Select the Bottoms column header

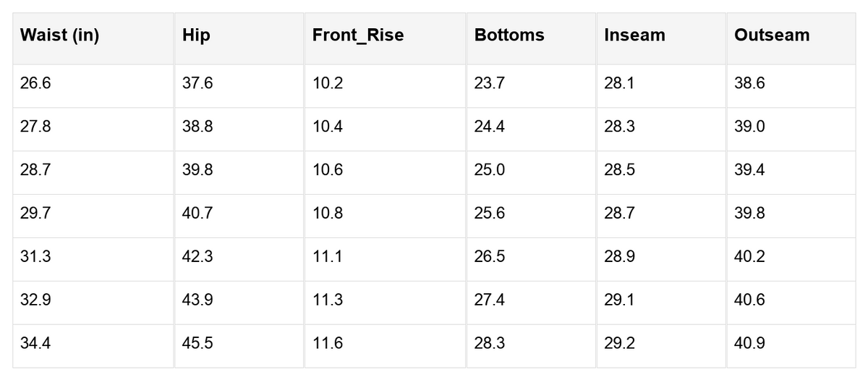531,38
